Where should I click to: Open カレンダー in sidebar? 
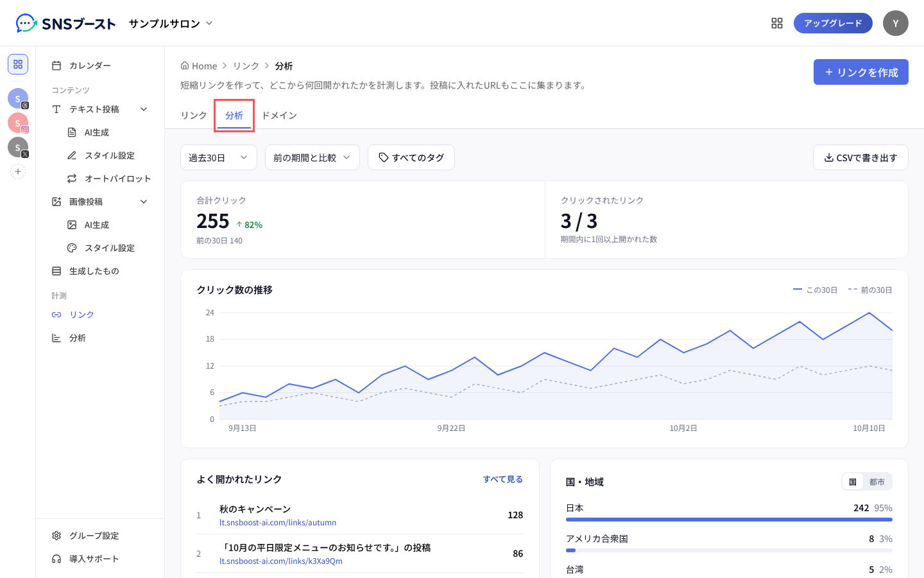pyautogui.click(x=100, y=66)
